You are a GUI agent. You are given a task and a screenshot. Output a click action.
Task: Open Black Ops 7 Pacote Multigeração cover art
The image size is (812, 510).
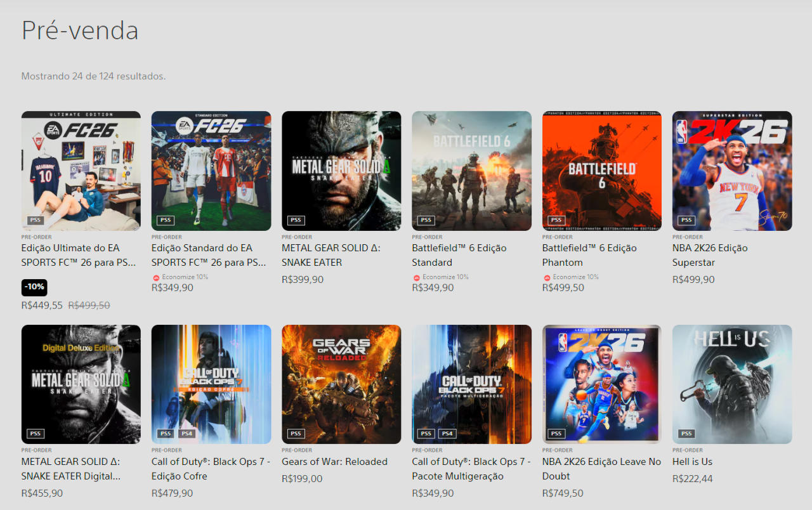coord(472,384)
